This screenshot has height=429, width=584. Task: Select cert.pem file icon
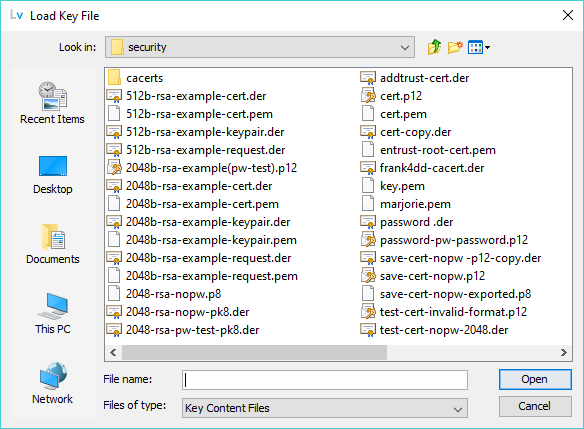(368, 114)
